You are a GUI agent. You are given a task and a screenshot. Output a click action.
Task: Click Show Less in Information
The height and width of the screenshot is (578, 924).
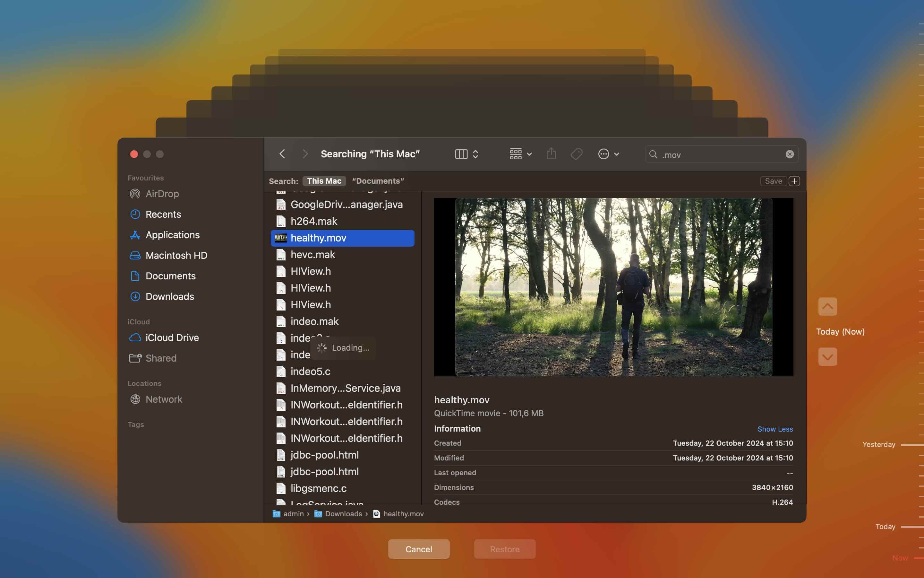(x=775, y=429)
